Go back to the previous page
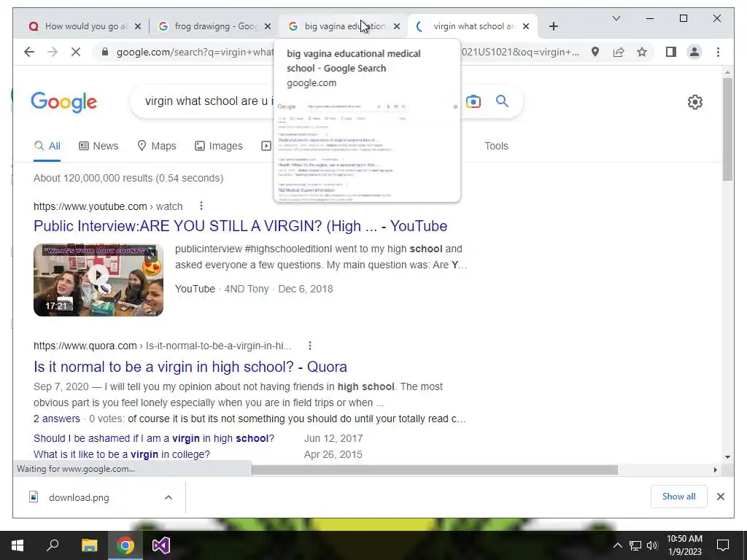 pos(29,52)
